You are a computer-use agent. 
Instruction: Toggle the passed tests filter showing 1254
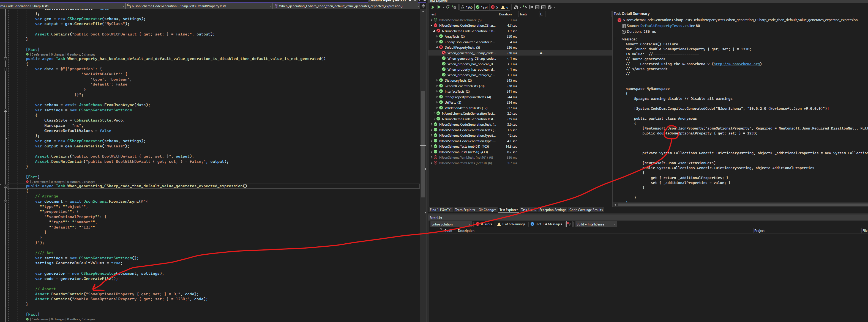(x=482, y=7)
